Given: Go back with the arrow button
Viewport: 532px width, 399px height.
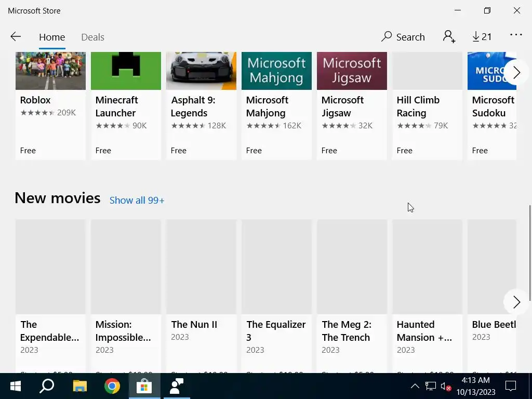Looking at the screenshot, I should point(16,37).
